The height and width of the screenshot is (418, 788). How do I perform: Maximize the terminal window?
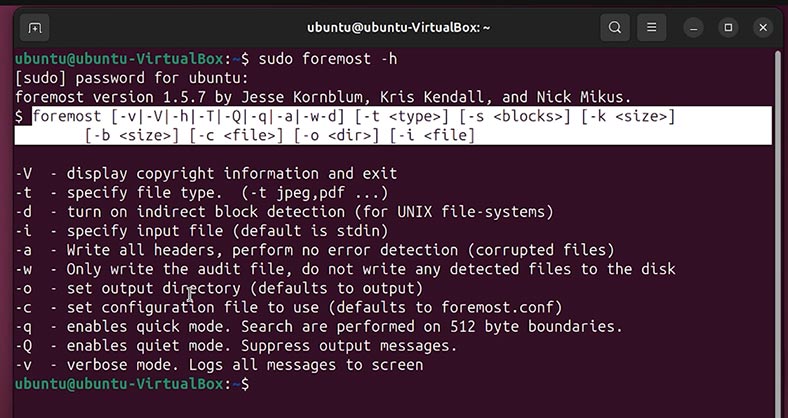tap(728, 28)
